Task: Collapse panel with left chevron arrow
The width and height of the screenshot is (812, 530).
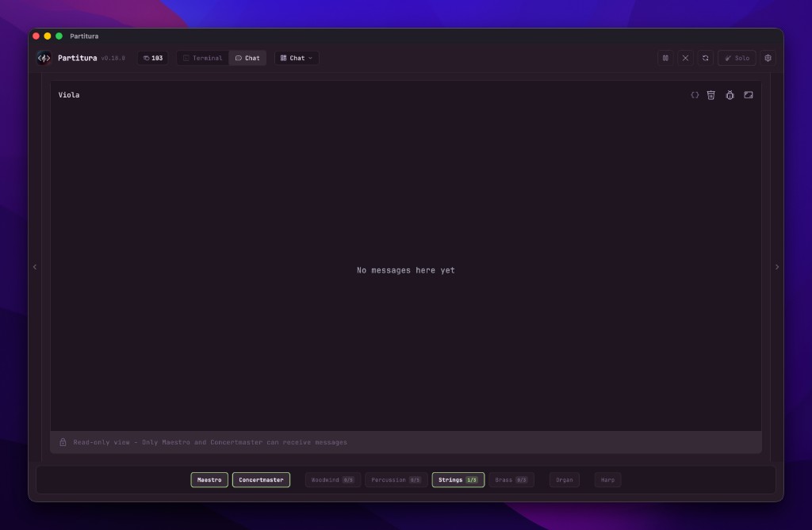Action: (35, 267)
